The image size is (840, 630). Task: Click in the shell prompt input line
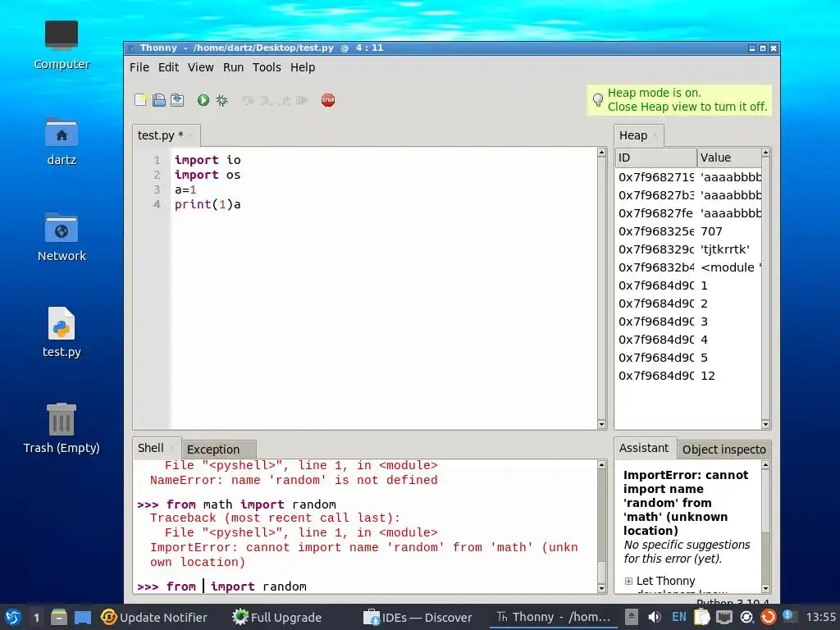[367, 587]
